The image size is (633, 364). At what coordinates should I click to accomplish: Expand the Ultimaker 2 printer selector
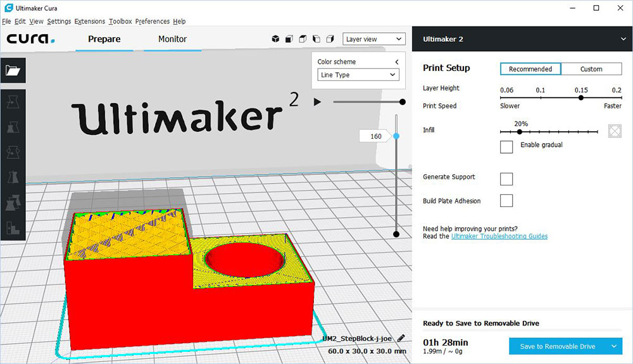(623, 39)
